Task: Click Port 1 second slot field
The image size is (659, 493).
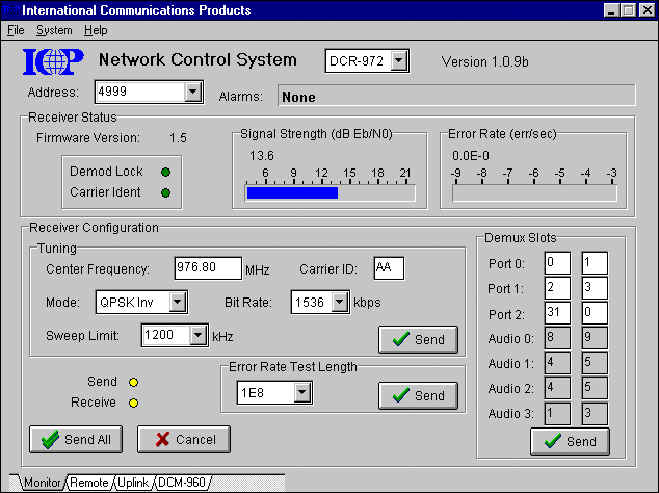Action: click(x=595, y=288)
